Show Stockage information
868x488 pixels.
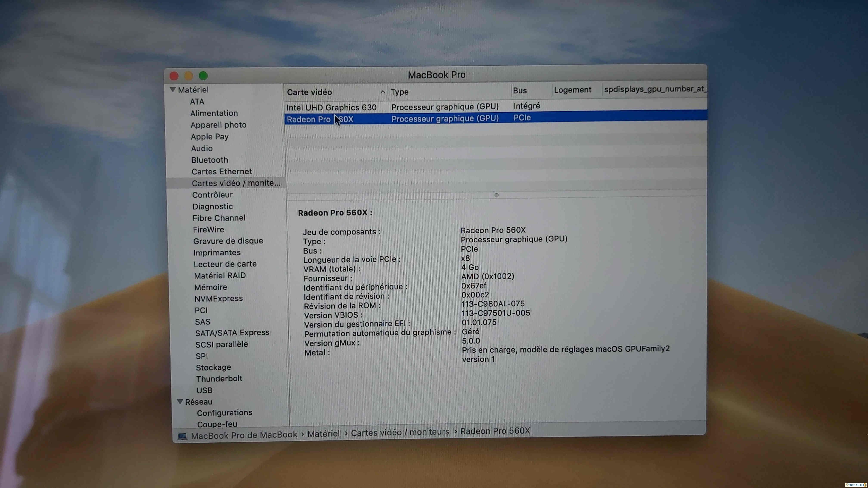pos(214,368)
